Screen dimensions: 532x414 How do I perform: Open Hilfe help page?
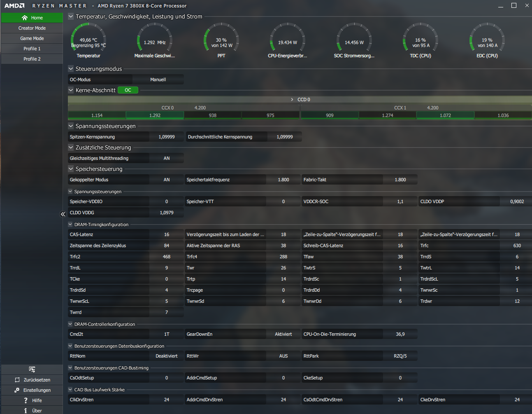[x=32, y=400]
